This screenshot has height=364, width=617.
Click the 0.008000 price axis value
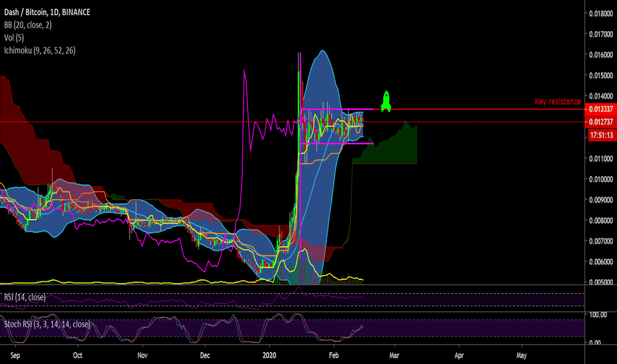coord(601,220)
